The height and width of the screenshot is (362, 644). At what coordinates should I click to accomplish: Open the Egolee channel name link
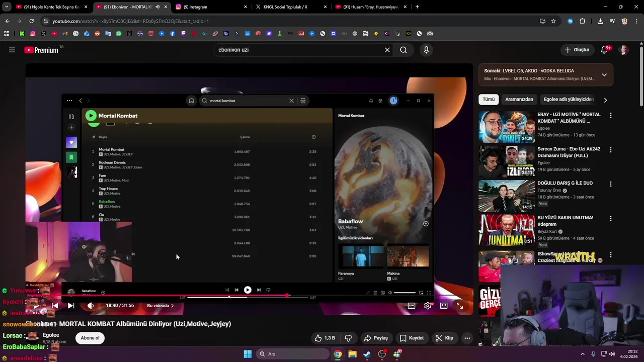pyautogui.click(x=51, y=335)
